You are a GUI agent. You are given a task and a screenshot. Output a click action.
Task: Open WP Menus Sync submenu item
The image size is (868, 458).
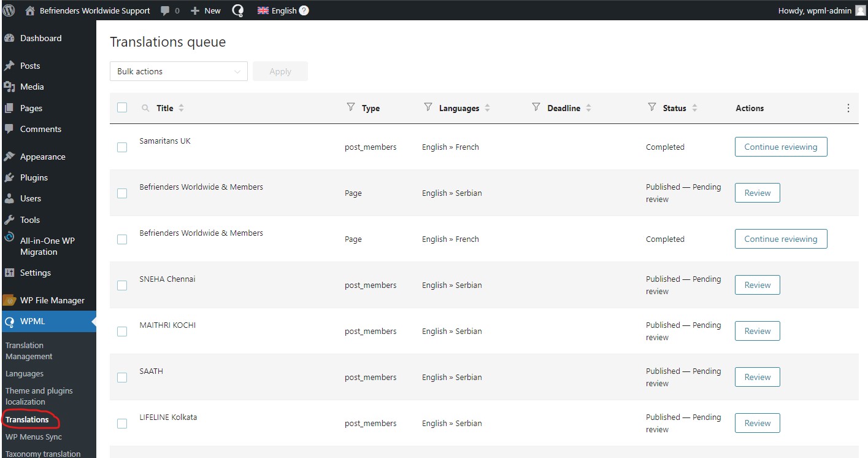point(34,437)
